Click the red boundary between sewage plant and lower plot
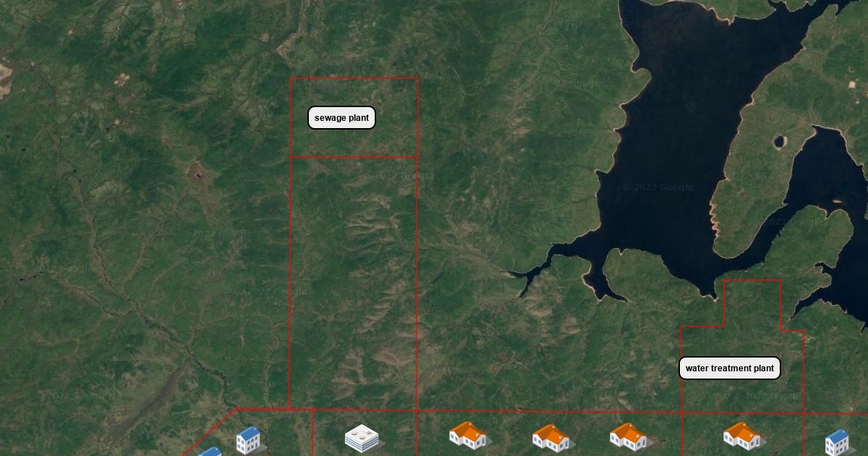The height and width of the screenshot is (456, 868). [x=354, y=156]
